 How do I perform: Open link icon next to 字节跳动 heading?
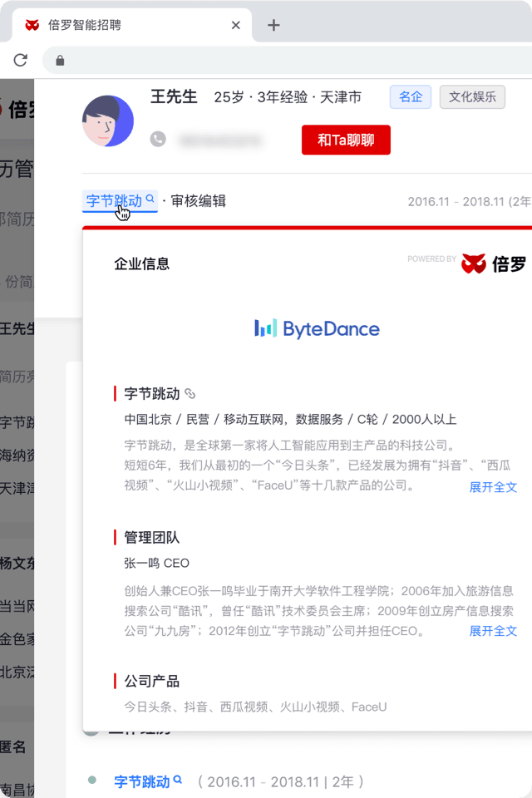[190, 393]
